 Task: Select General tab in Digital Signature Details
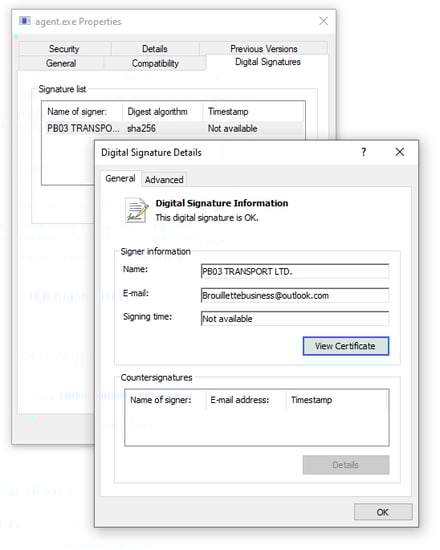click(x=120, y=178)
